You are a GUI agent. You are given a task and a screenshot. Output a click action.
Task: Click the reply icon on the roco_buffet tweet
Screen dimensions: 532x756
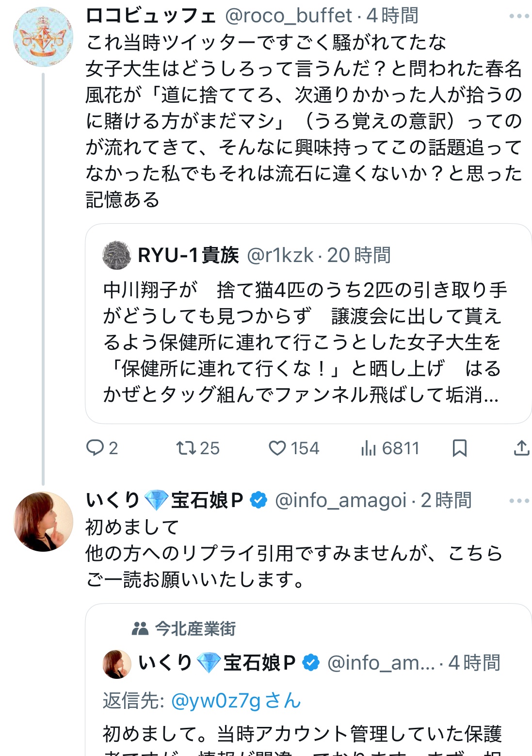pyautogui.click(x=95, y=447)
